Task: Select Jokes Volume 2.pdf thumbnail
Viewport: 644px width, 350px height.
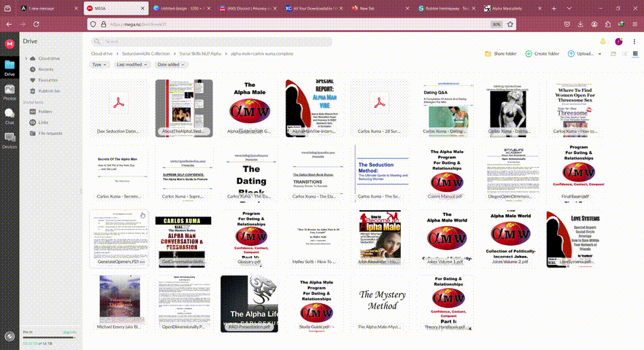Action: (510, 239)
